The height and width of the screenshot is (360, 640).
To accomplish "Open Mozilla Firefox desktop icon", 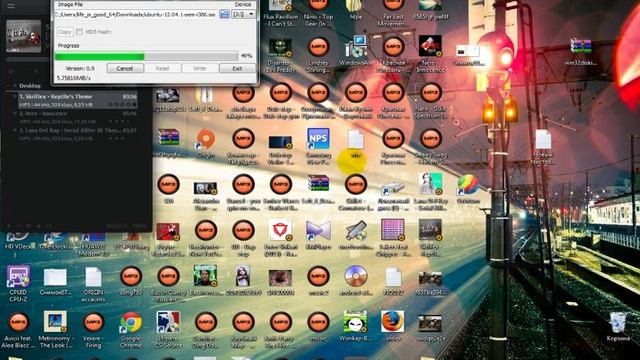I will tap(393, 326).
